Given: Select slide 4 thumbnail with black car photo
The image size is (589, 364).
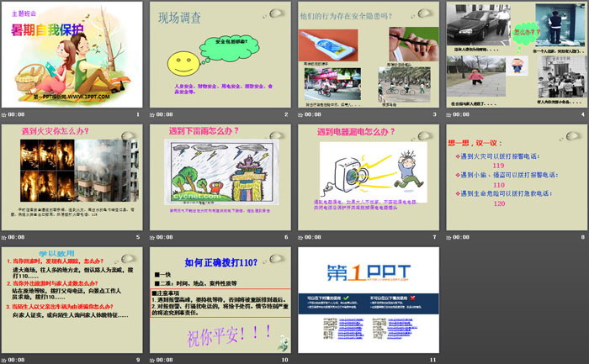Looking at the screenshot, I should (x=517, y=55).
